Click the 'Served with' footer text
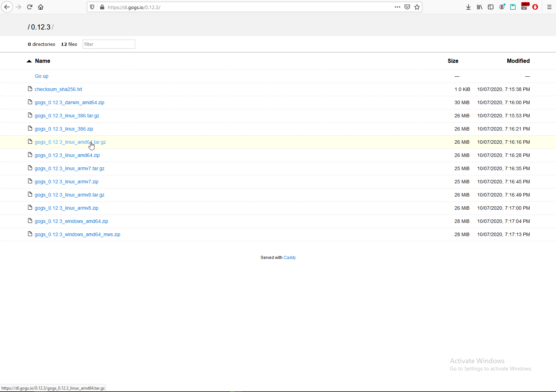Viewport: 556px width, 392px height. (x=271, y=258)
